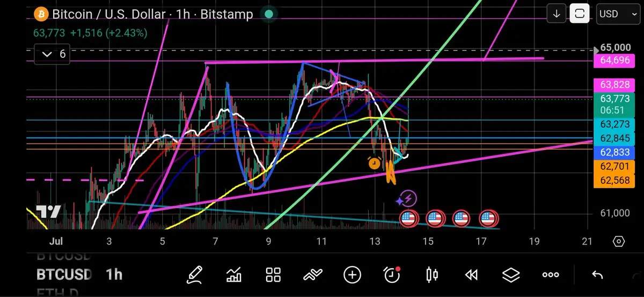Tap date 7 on the time axis
Image resolution: width=644 pixels, height=297 pixels.
215,241
